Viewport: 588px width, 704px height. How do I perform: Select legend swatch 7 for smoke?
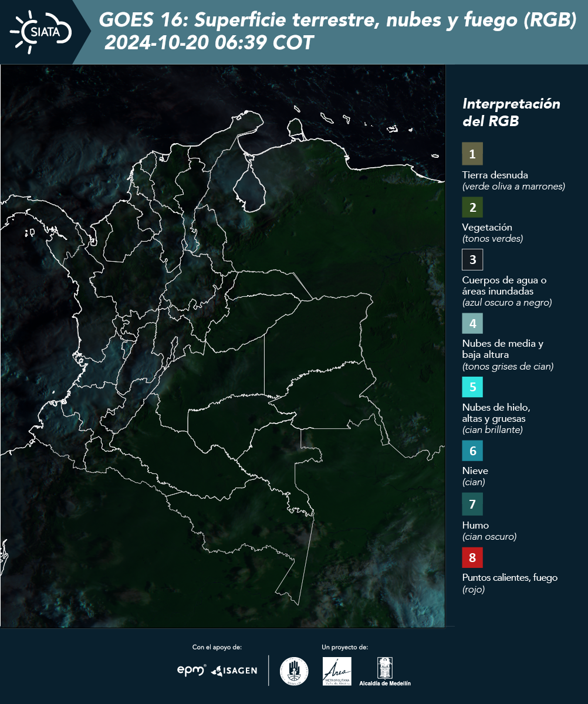(x=472, y=504)
